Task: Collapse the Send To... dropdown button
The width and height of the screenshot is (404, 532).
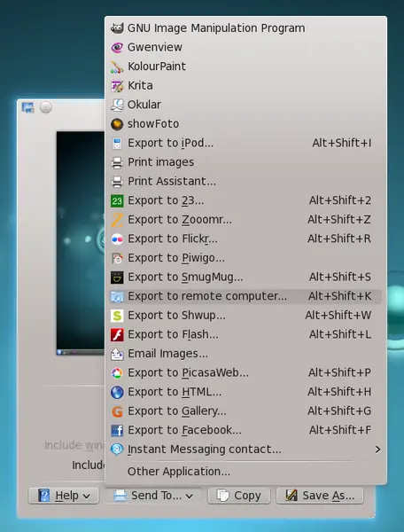Action: click(153, 496)
